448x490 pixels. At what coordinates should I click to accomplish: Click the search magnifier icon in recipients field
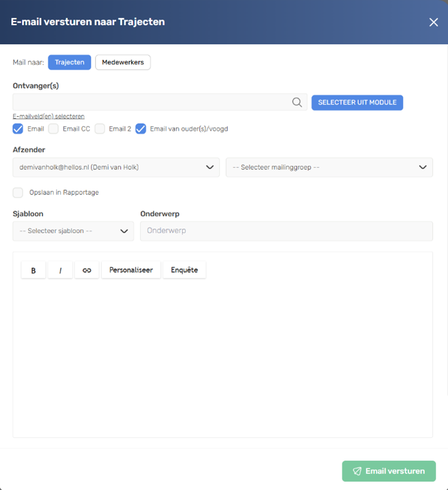[297, 102]
